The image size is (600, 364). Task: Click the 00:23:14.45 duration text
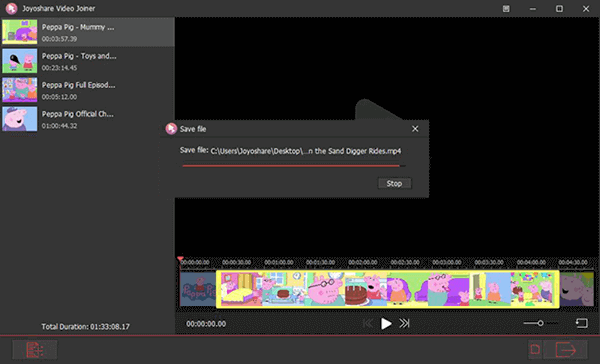tap(59, 68)
